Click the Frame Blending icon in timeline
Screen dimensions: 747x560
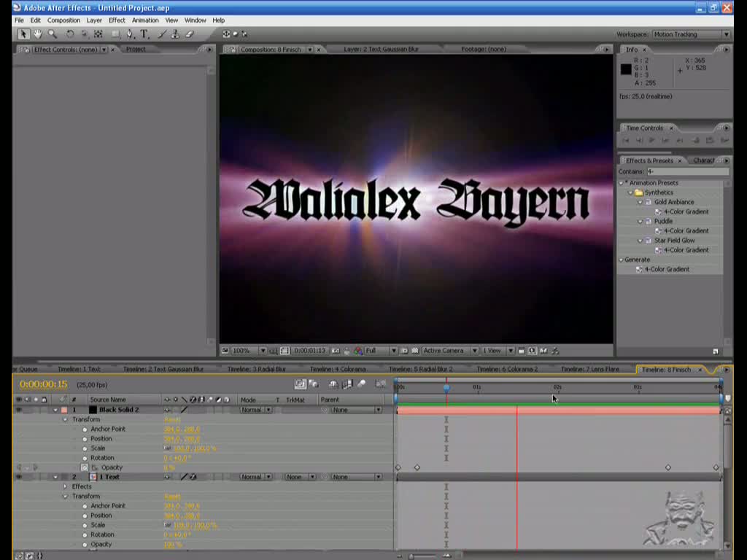click(x=347, y=384)
